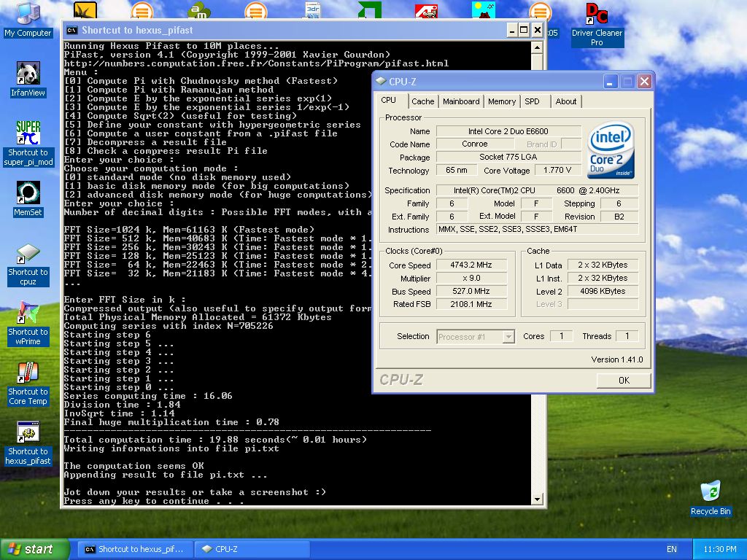Click the 'Series computing time : 16.06' line
747x560 pixels.
[148, 396]
